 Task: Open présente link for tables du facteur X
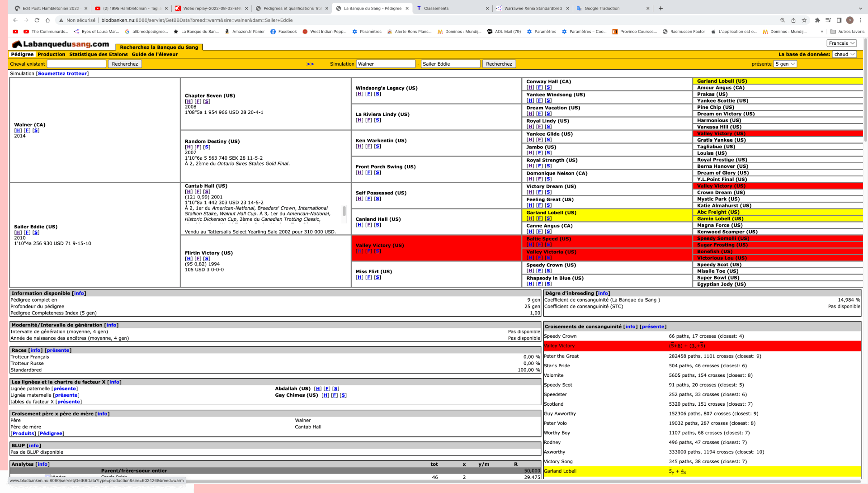pyautogui.click(x=69, y=402)
